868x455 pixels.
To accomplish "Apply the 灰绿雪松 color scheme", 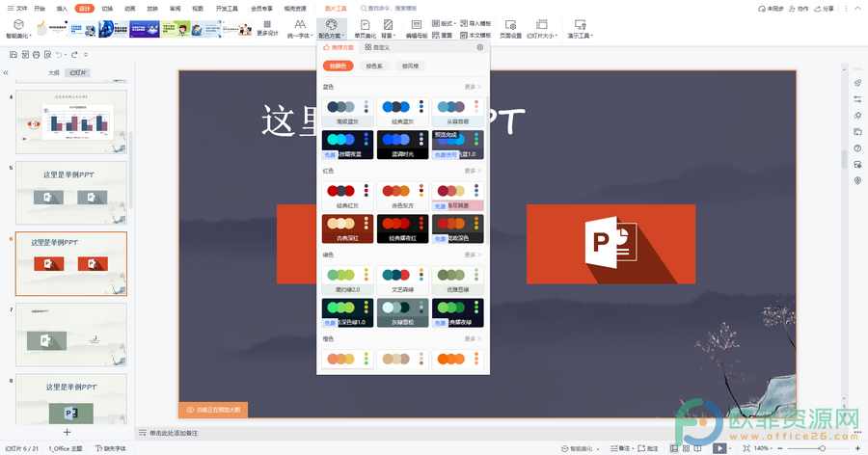I will [x=402, y=312].
